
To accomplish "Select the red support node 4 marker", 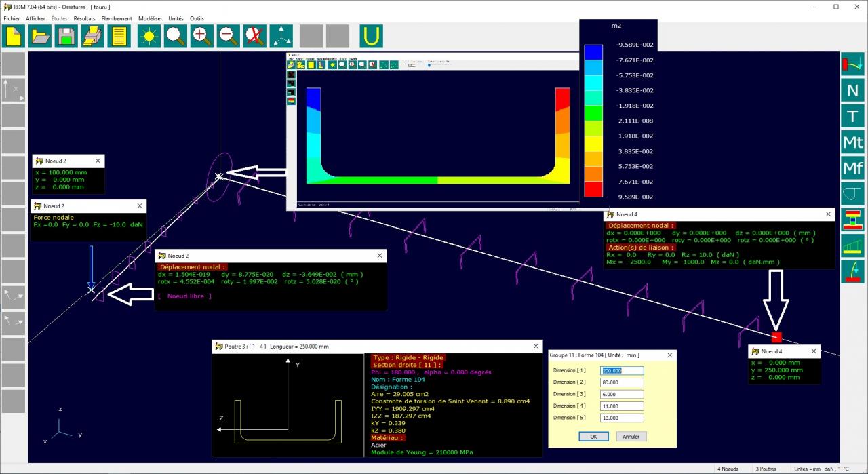I will pyautogui.click(x=777, y=337).
